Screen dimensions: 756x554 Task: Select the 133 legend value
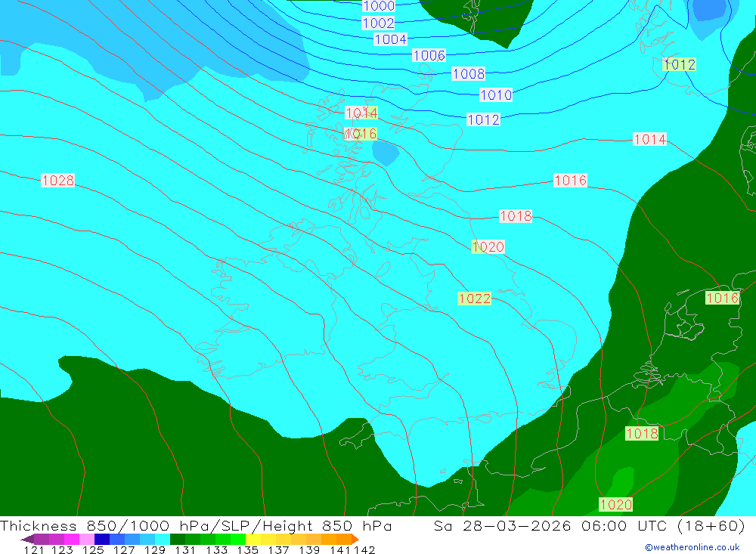217,550
